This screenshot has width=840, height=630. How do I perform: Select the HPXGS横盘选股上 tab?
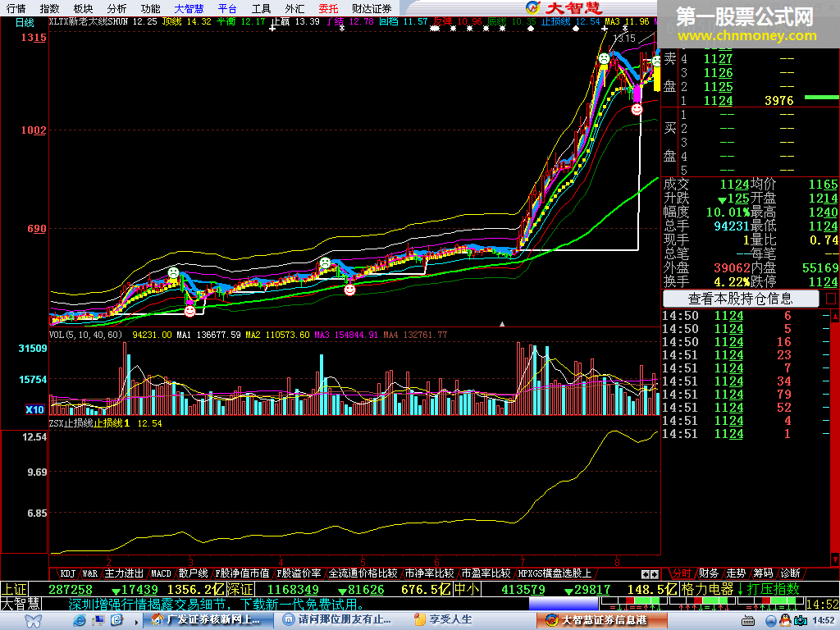pyautogui.click(x=555, y=573)
